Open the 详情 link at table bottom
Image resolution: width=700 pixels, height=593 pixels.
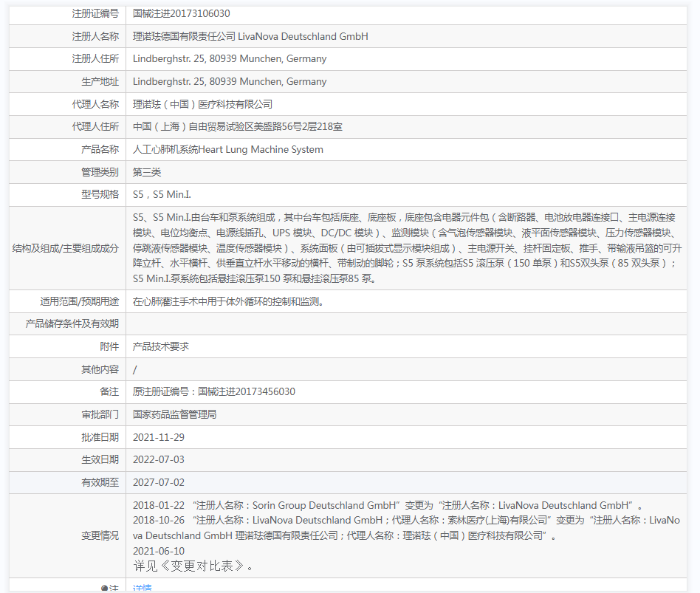pos(142,588)
